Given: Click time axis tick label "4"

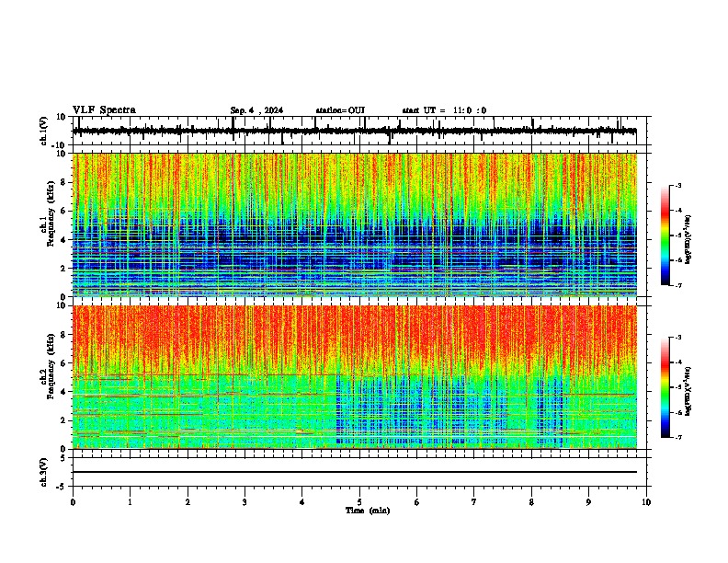Looking at the screenshot, I should pos(302,502).
